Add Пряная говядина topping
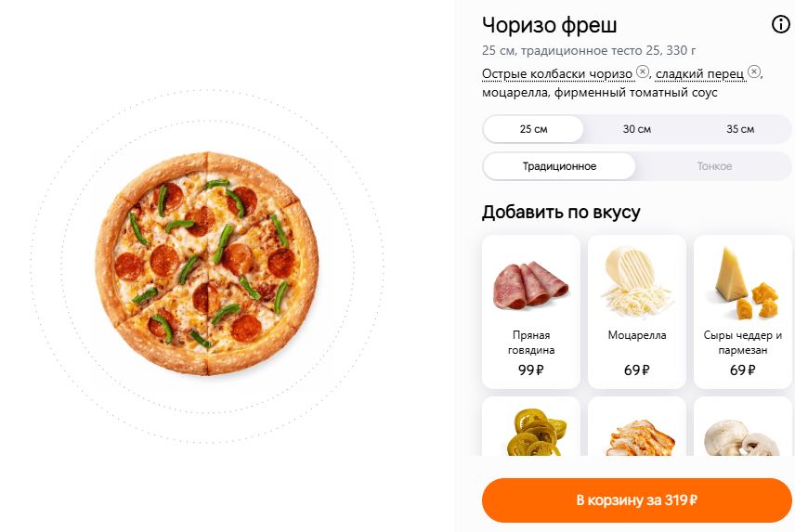Viewport: 795px width, 532px height. click(531, 312)
